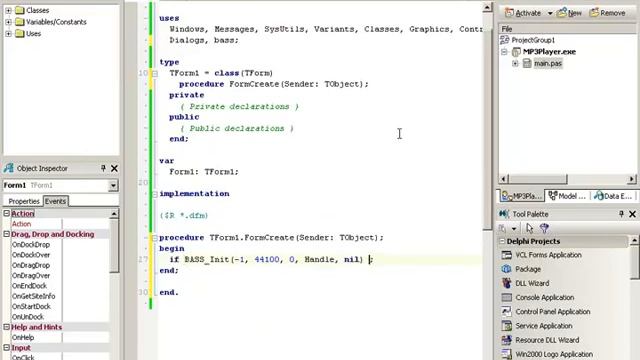The image size is (640, 360).
Task: Select the MP3Player.exe project
Action: [x=549, y=52]
